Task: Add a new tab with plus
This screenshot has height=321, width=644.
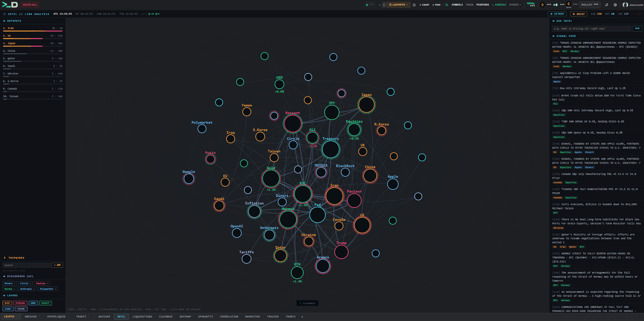Action: click(302, 317)
